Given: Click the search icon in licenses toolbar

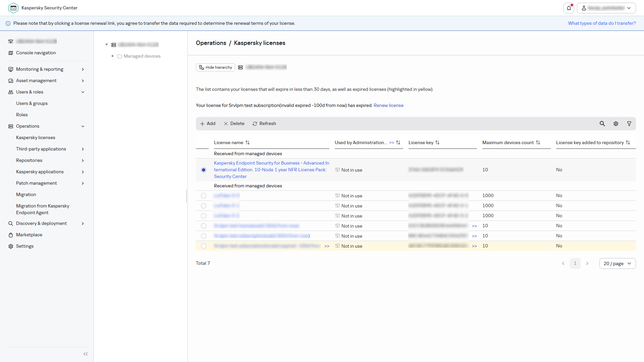Looking at the screenshot, I should click(x=602, y=124).
